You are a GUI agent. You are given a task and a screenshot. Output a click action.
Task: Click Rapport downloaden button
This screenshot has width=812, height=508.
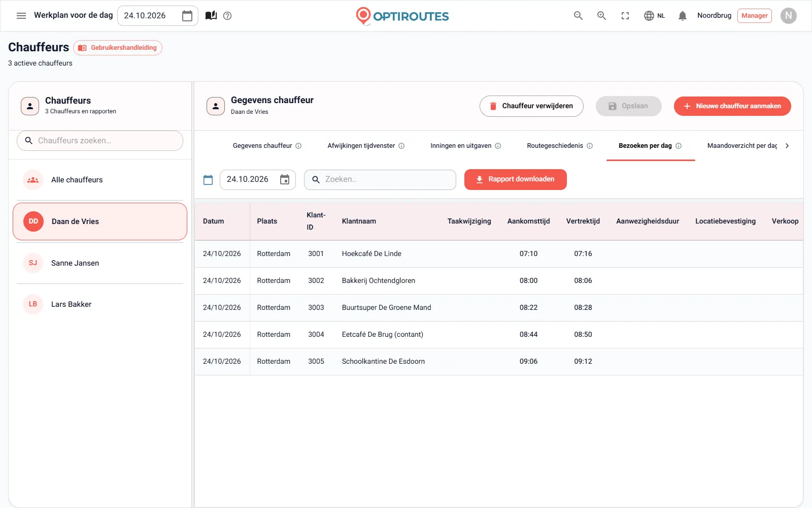516,180
